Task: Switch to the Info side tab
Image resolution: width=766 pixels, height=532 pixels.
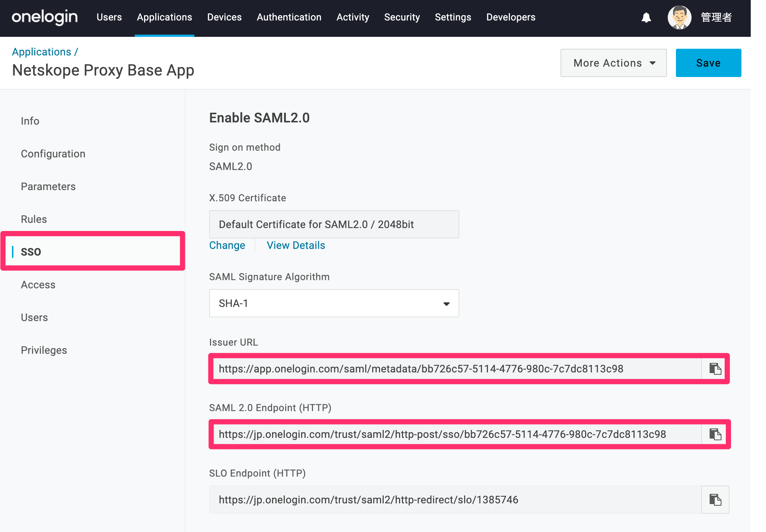Action: (30, 121)
